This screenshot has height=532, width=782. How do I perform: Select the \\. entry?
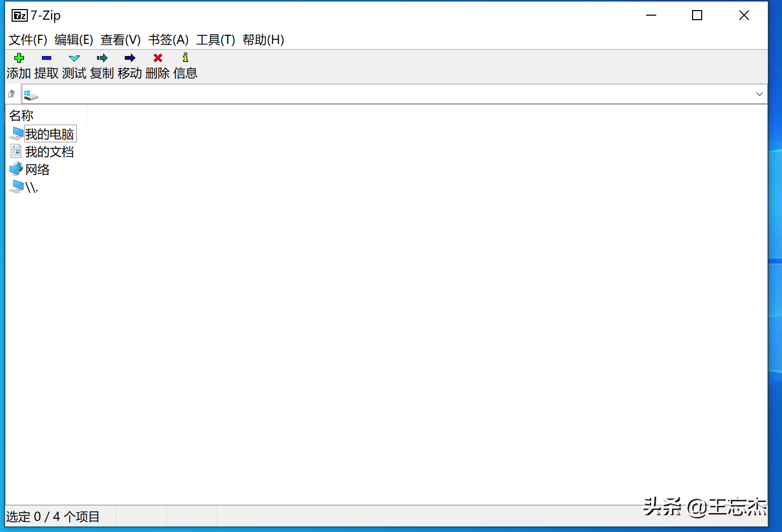point(31,187)
